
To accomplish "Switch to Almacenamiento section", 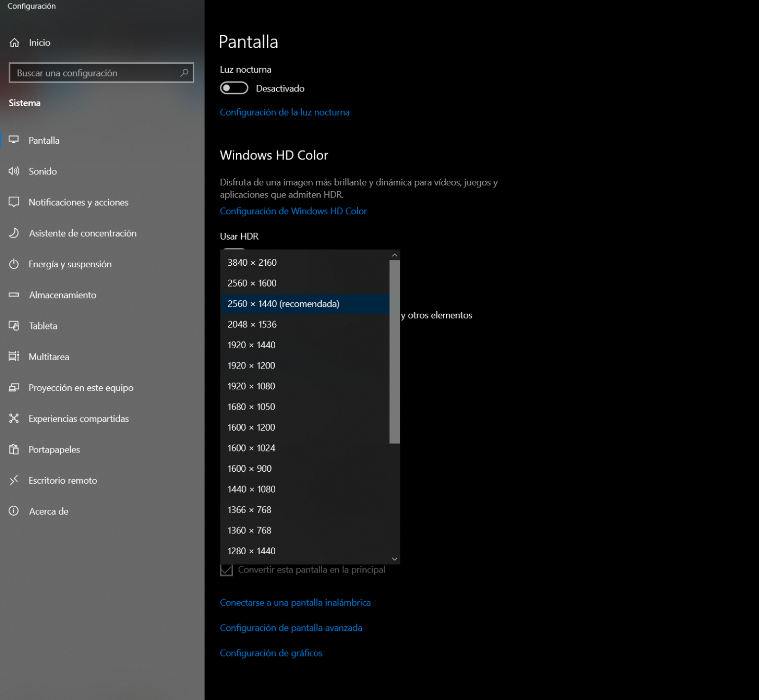I will (x=102, y=295).
